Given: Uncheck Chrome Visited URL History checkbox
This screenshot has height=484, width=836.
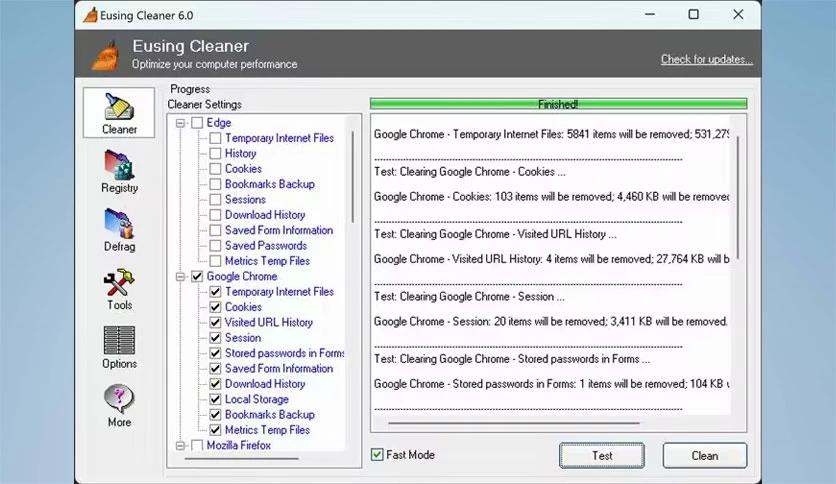Looking at the screenshot, I should tap(215, 322).
